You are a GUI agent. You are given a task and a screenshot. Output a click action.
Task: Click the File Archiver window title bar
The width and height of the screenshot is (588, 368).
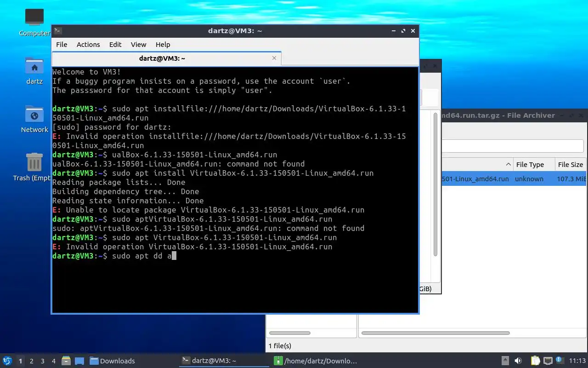[x=514, y=115]
